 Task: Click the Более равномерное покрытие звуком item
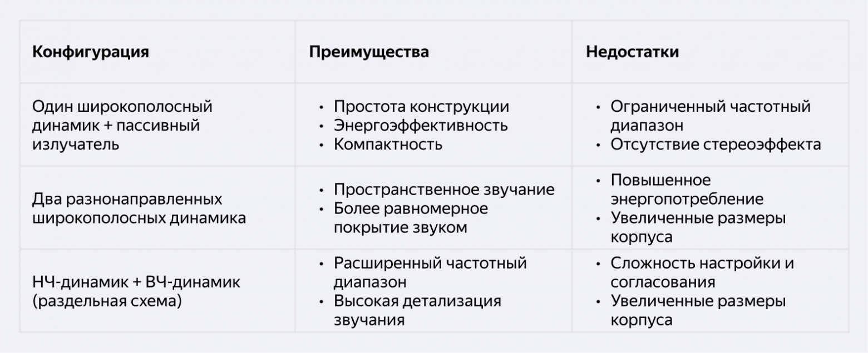click(x=411, y=218)
